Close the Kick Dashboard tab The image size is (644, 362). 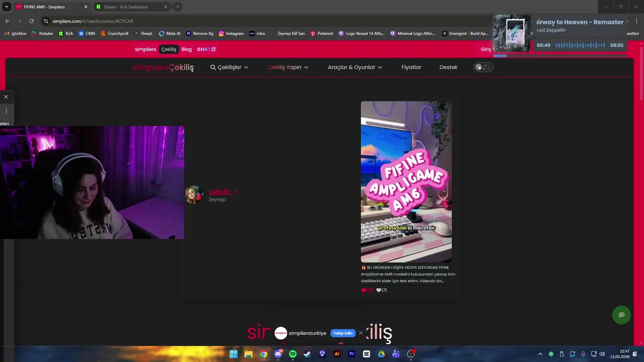pyautogui.click(x=166, y=7)
